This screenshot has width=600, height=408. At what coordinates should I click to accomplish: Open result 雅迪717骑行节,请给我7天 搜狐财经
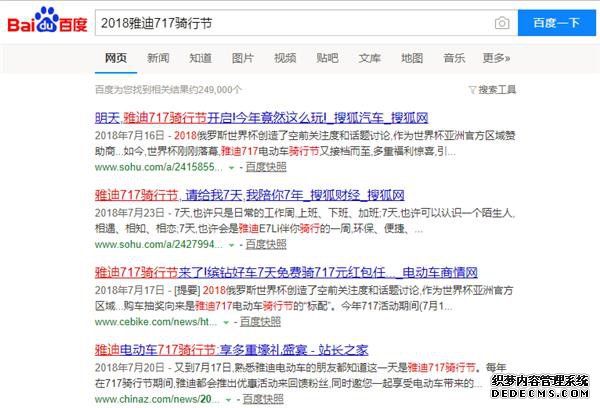click(x=249, y=195)
